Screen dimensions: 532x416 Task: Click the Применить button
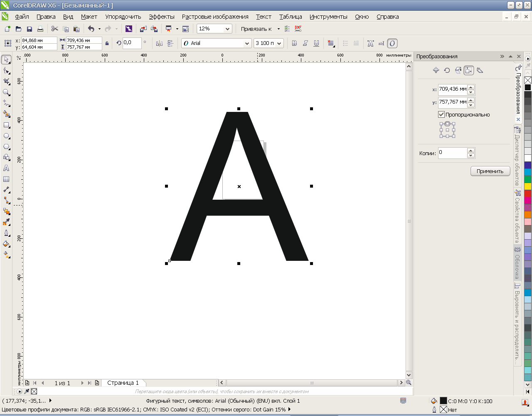[490, 171]
